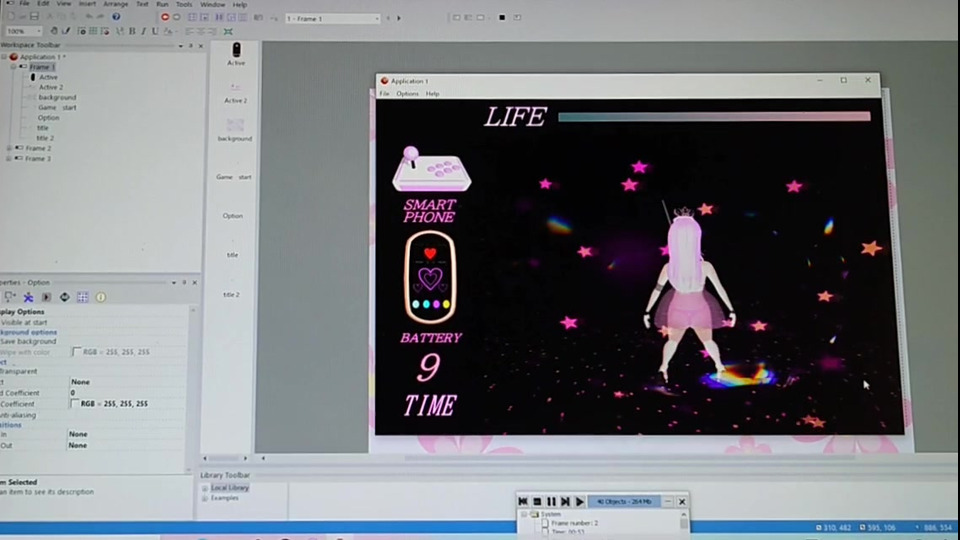This screenshot has width=960, height=540.
Task: Toggle Bold text formatting
Action: click(x=132, y=31)
